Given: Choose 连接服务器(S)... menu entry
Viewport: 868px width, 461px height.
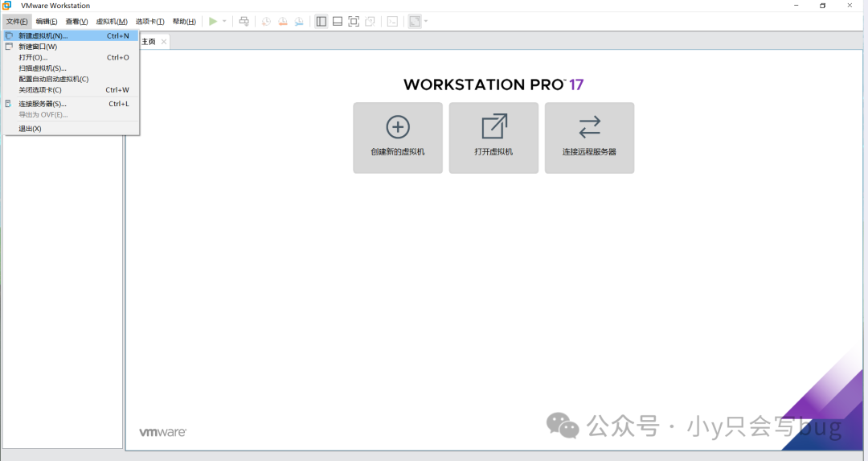Looking at the screenshot, I should [x=43, y=104].
